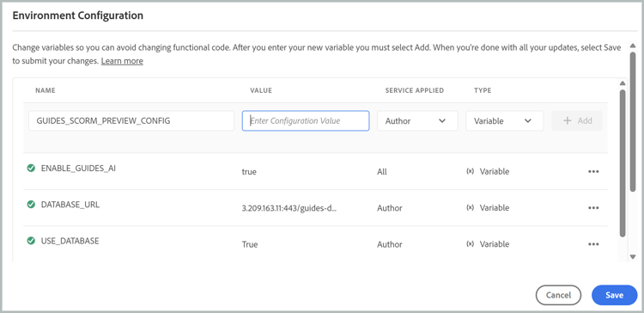
Task: Open the Learn more link
Action: pos(122,61)
